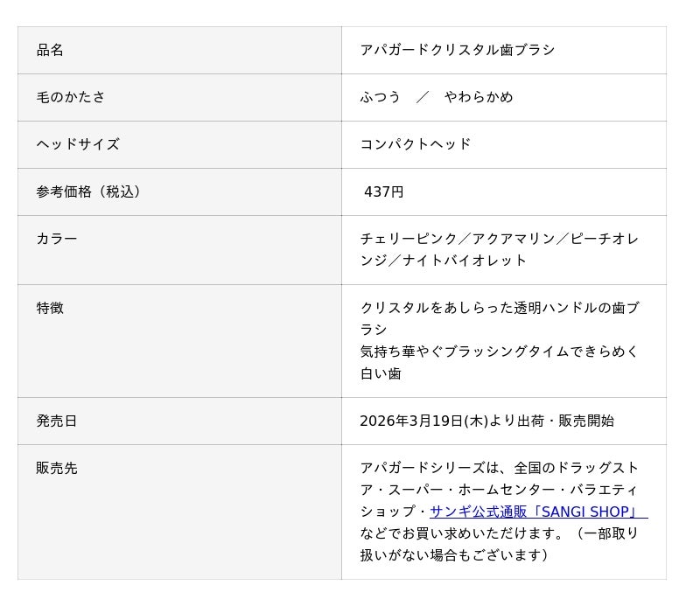Click the 特徴 row label

[x=50, y=308]
